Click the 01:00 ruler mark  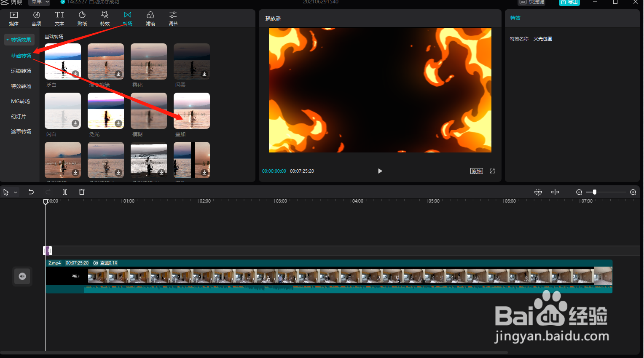pyautogui.click(x=129, y=201)
